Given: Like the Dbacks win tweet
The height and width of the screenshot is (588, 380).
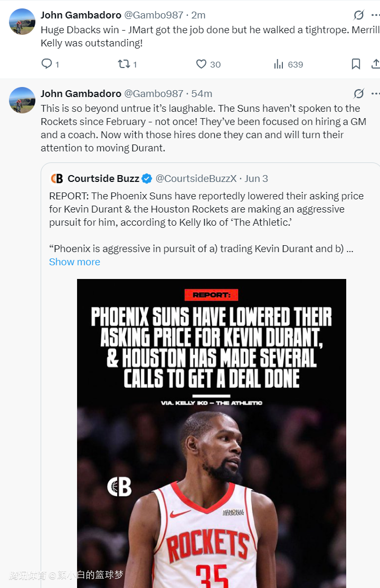Looking at the screenshot, I should 201,64.
